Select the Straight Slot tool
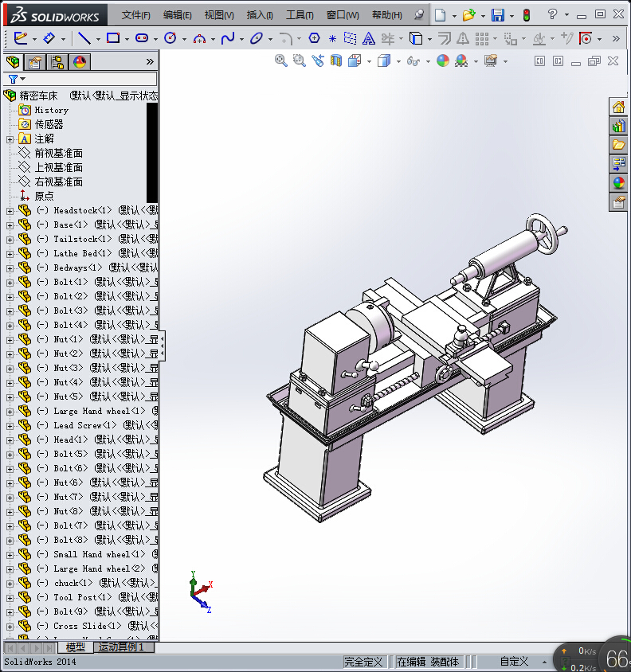631x672 pixels. click(142, 38)
